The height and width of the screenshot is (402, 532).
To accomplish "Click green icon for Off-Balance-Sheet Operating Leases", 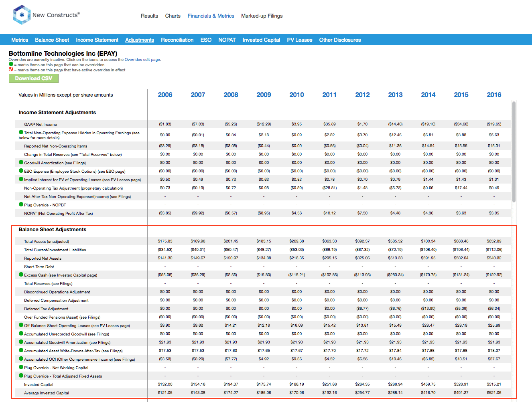I will tap(21, 325).
